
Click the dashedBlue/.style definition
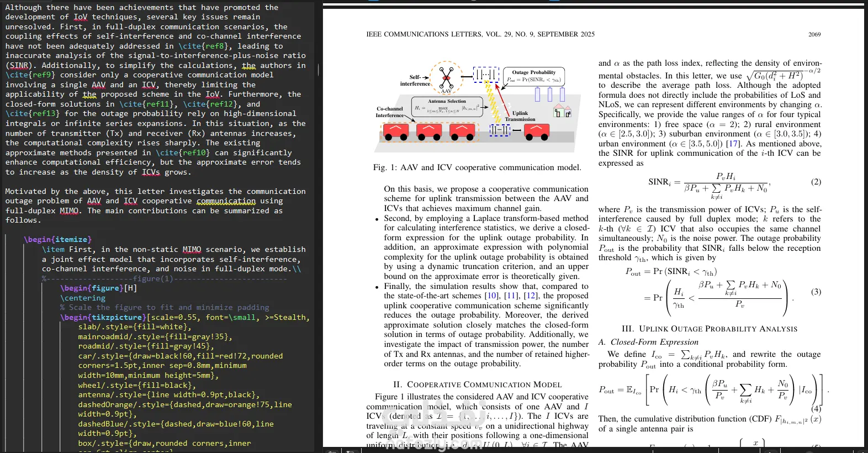(176, 429)
